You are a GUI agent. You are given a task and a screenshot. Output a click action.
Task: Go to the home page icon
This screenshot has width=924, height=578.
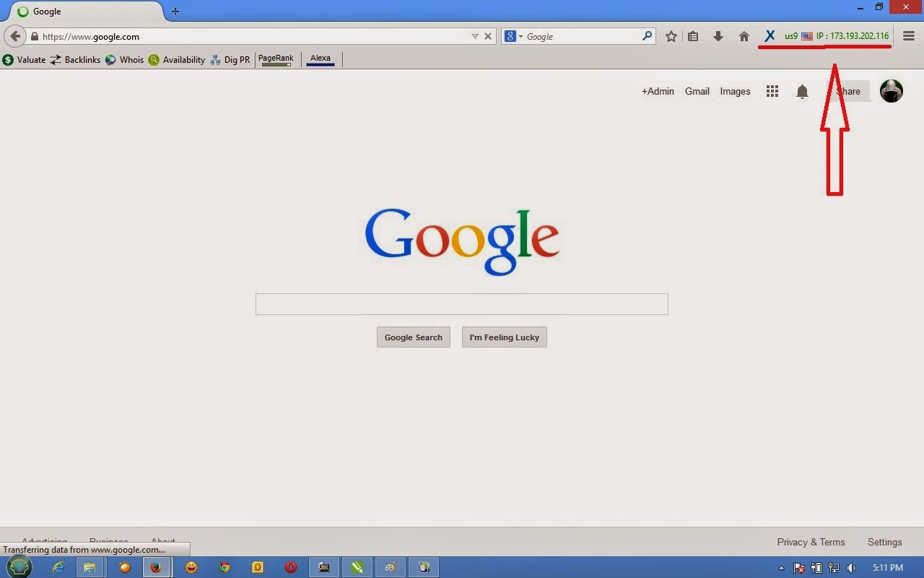[744, 36]
